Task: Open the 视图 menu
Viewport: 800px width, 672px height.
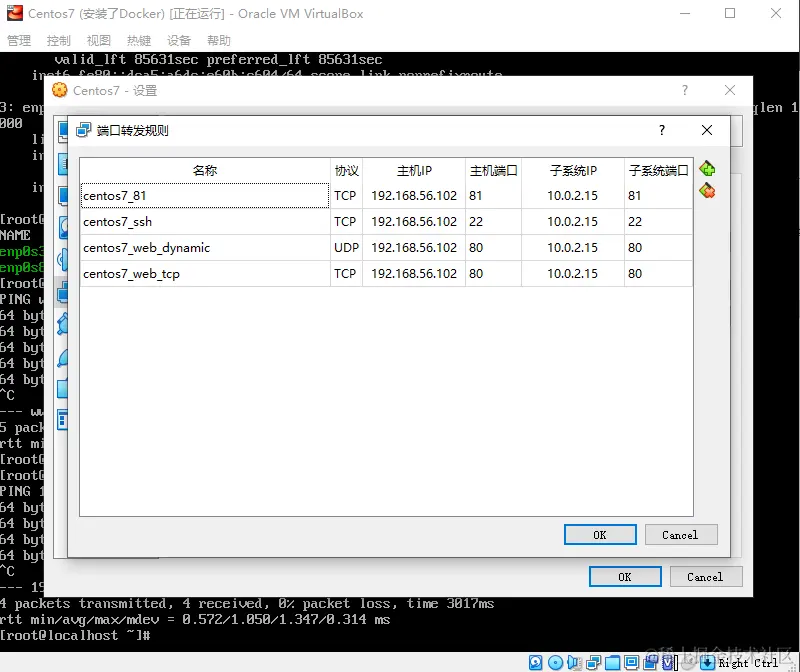Action: click(x=98, y=40)
